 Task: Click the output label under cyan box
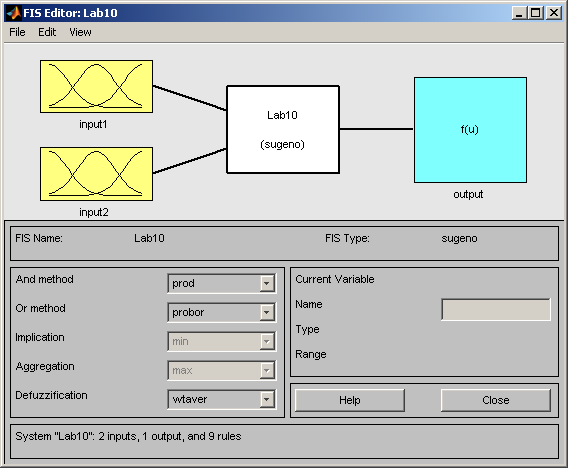pyautogui.click(x=468, y=195)
